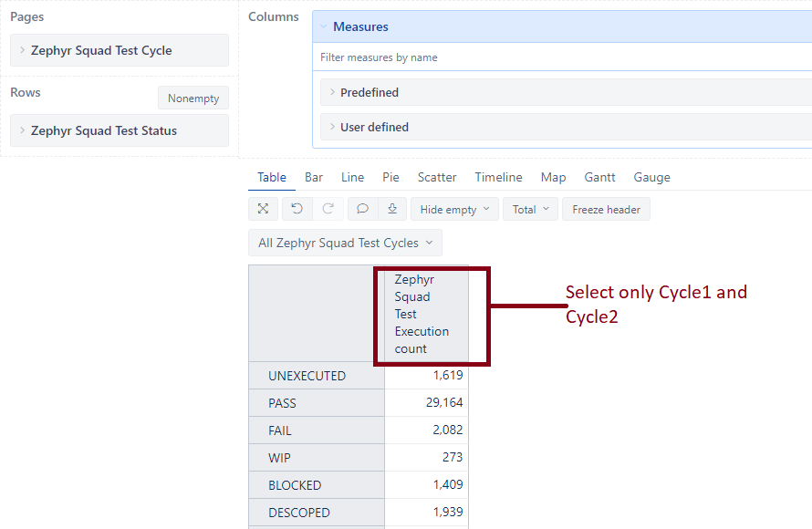Switch to the Scatter chart tab
The height and width of the screenshot is (529, 812).
coord(437,177)
